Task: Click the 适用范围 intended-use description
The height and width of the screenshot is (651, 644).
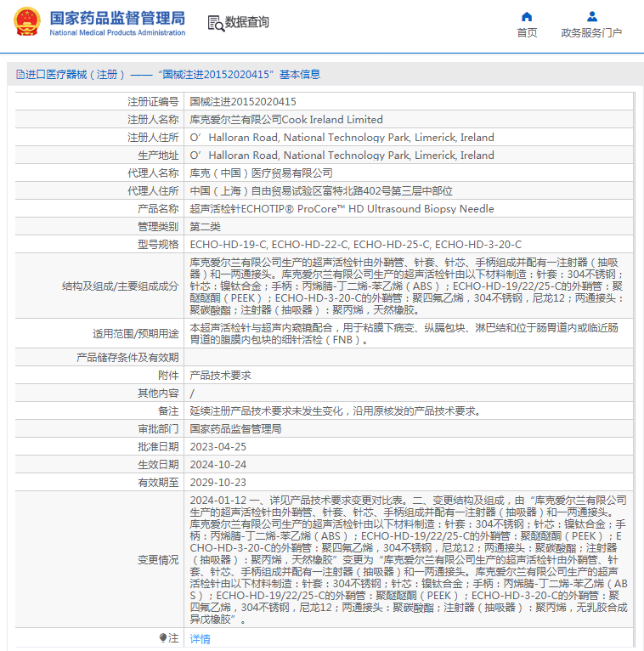Action: [404, 334]
